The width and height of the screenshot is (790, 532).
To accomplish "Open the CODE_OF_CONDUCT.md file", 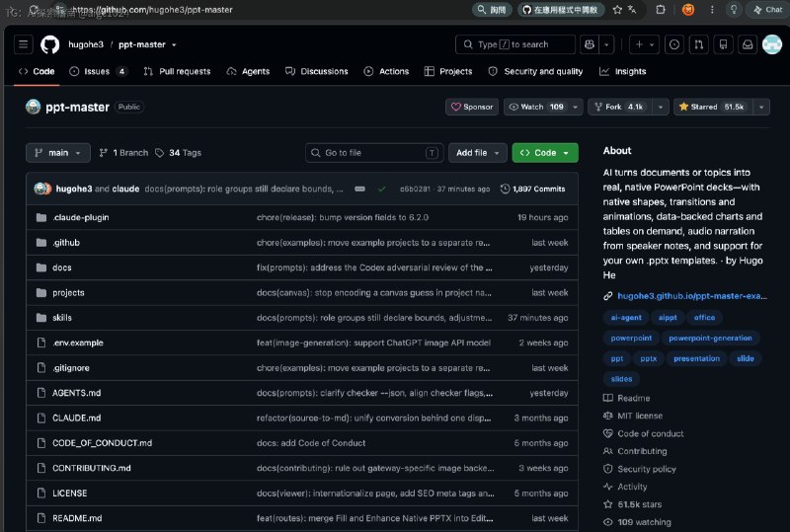I will pyautogui.click(x=103, y=443).
